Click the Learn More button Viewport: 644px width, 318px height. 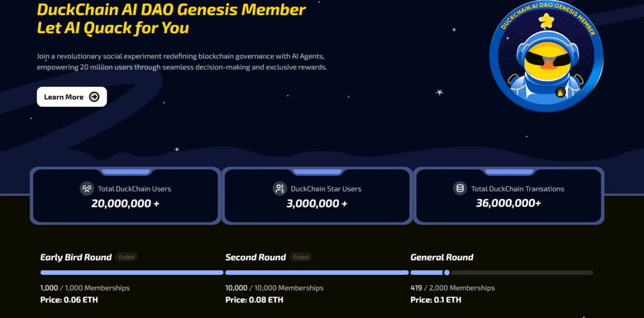[x=72, y=97]
